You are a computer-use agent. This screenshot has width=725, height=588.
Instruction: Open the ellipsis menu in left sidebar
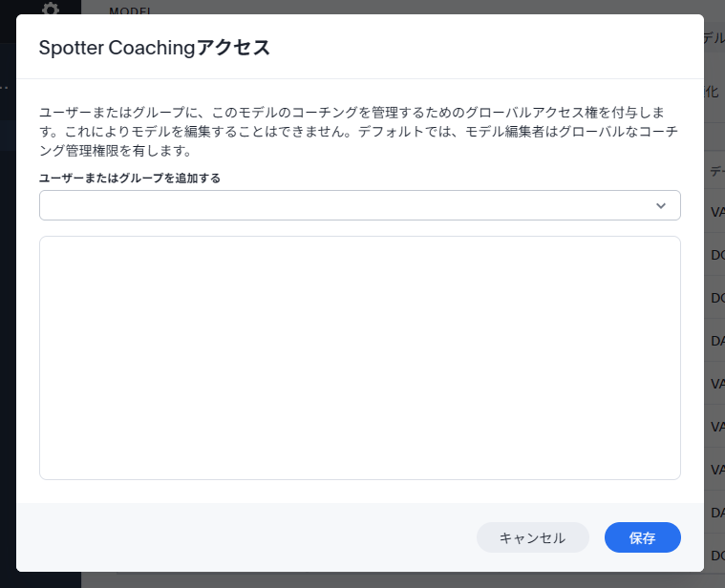point(5,88)
